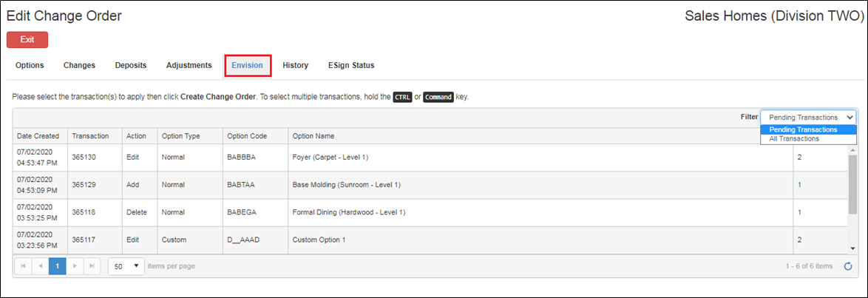Open the Filter dropdown

pos(808,118)
